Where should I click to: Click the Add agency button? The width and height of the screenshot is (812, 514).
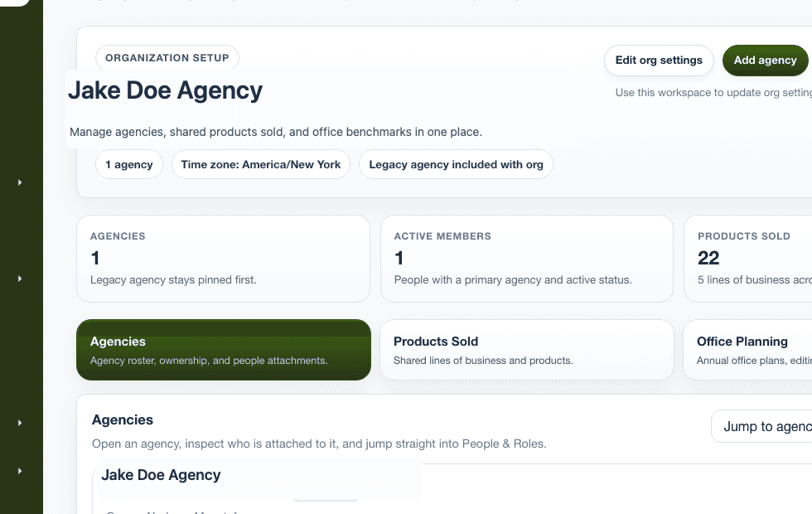point(765,60)
